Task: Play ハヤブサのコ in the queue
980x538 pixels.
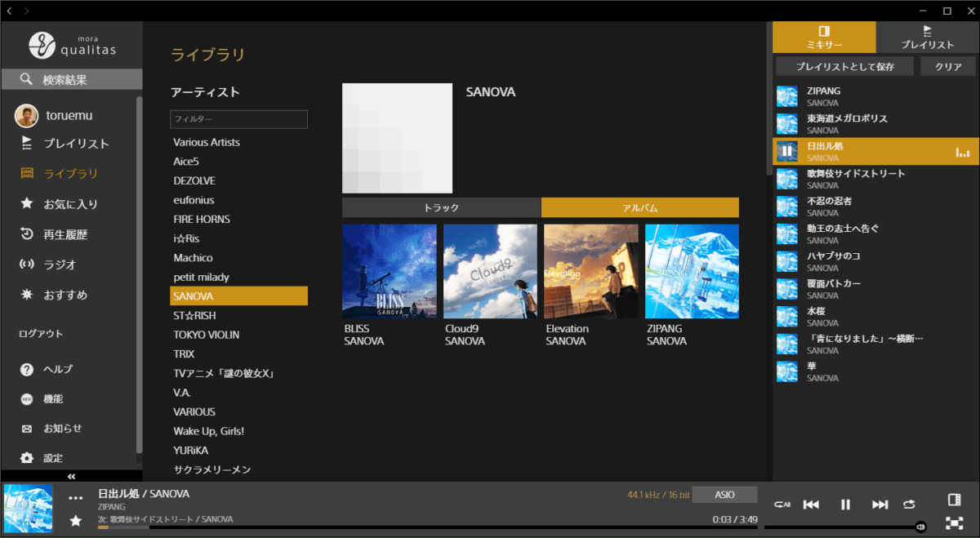Action: (x=875, y=261)
